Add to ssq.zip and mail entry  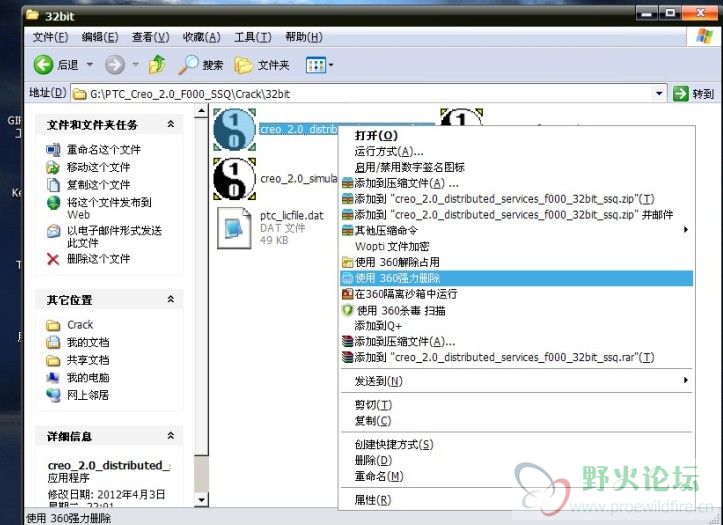(x=516, y=215)
